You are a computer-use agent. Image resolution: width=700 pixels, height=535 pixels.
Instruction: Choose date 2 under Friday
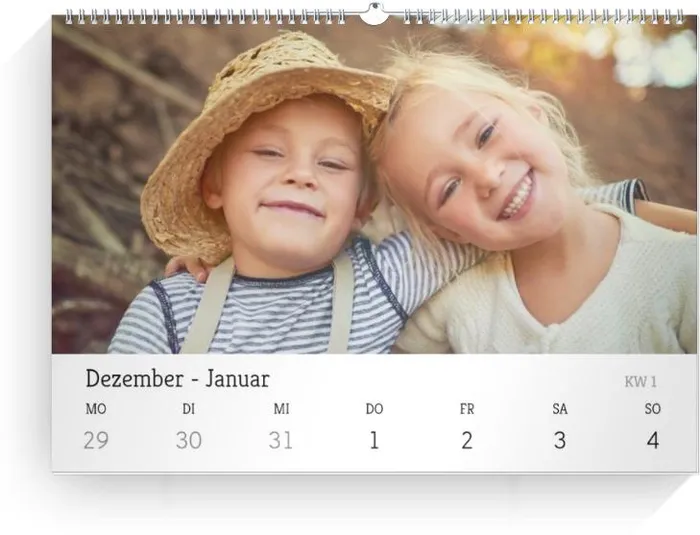point(467,440)
